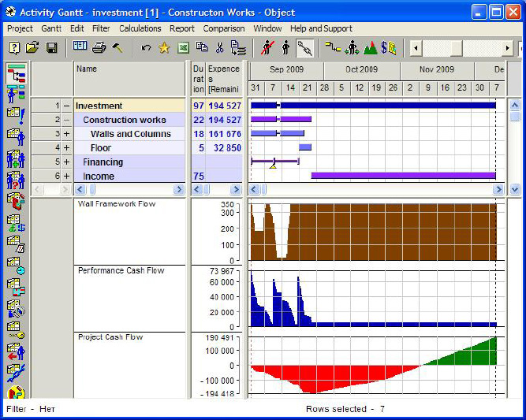Screen dimensions: 526x420
Task: Click the yellow linked boxes icon
Action: tap(333, 47)
